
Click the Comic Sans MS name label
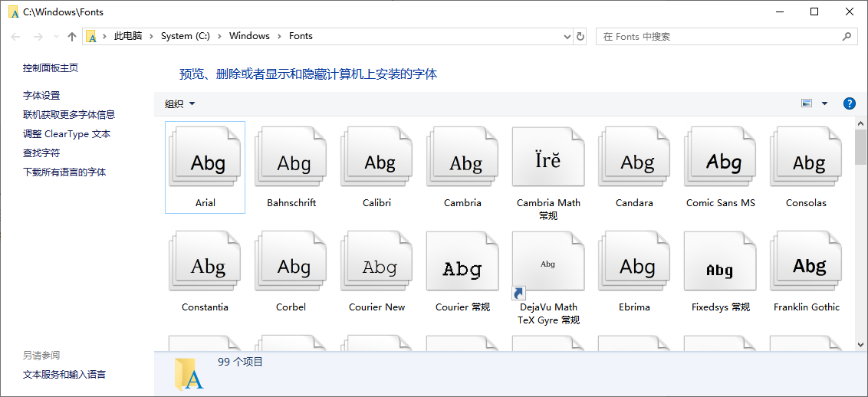coord(721,203)
